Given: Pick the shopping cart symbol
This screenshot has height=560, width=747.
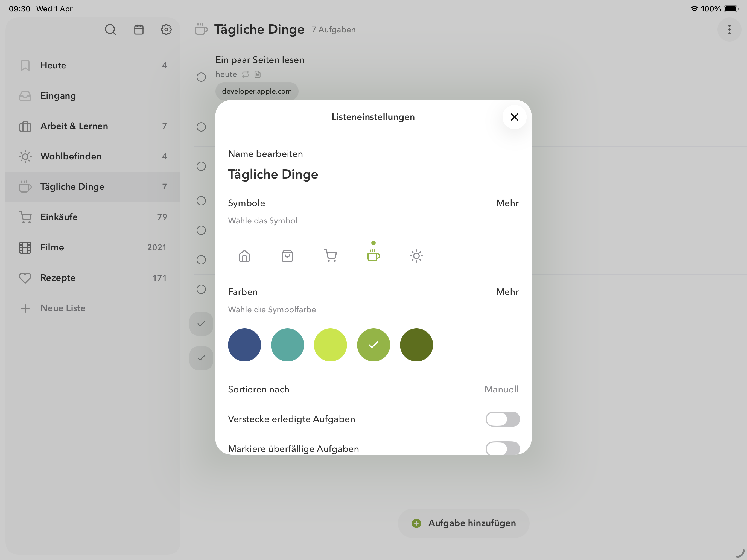Looking at the screenshot, I should coord(330,256).
